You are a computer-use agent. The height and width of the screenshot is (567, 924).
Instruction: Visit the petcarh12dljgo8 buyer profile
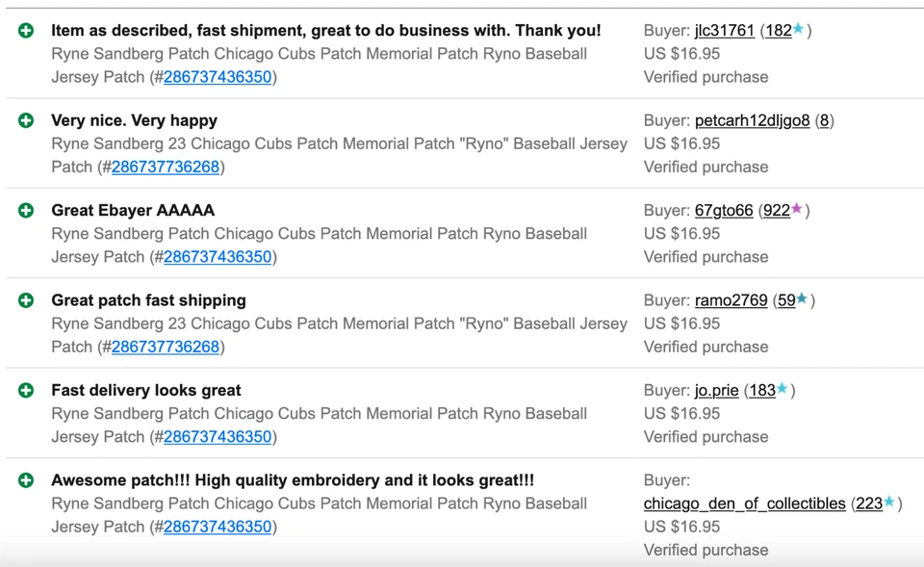(x=752, y=120)
